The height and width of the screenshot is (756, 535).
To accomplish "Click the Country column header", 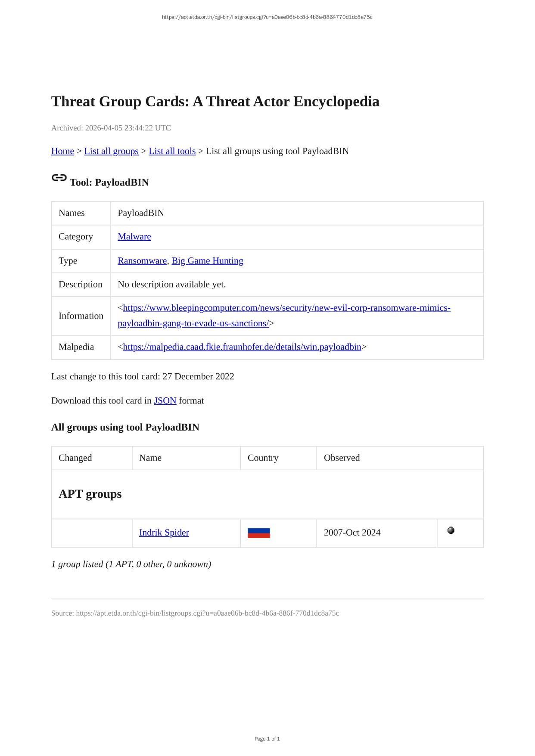I will coord(263,458).
